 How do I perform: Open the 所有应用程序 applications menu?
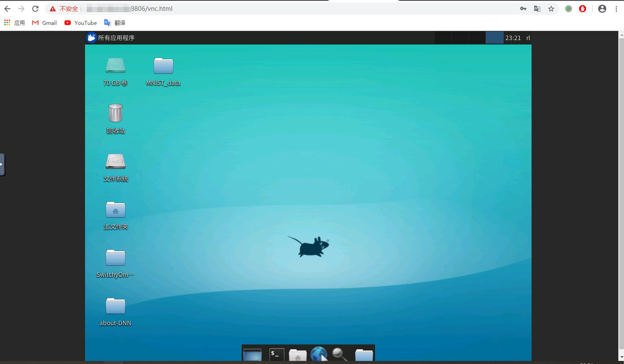[x=111, y=38]
